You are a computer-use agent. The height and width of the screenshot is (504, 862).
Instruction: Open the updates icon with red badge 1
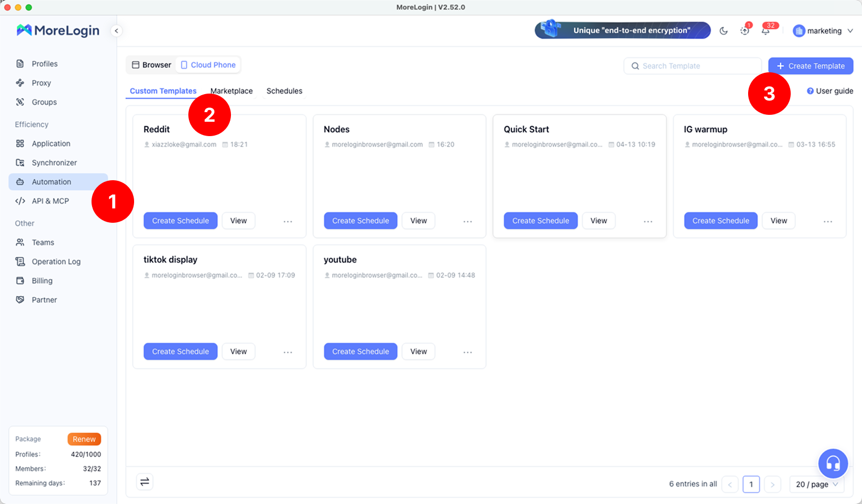coord(745,30)
